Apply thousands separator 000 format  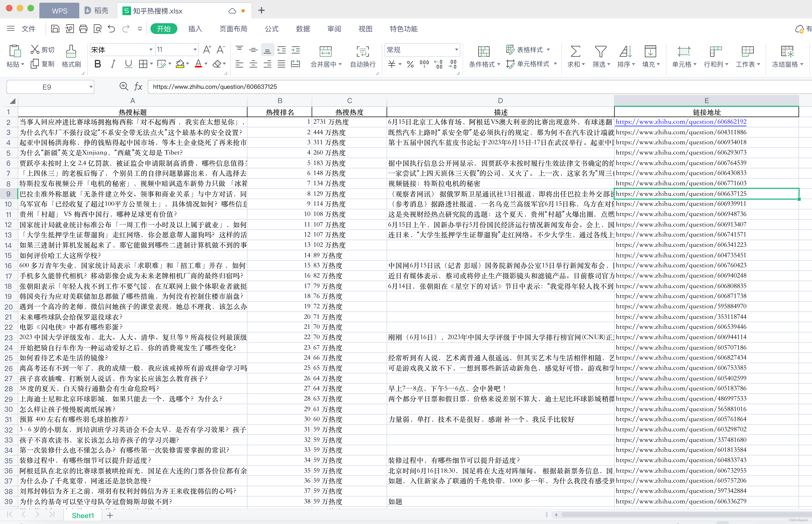[424, 64]
